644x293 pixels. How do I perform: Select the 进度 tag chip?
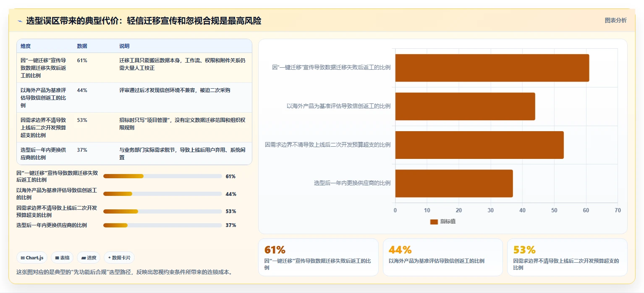pos(89,258)
